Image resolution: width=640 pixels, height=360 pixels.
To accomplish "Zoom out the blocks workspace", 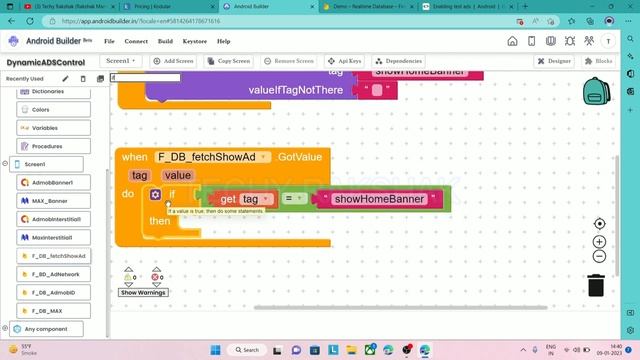I will [x=599, y=256].
